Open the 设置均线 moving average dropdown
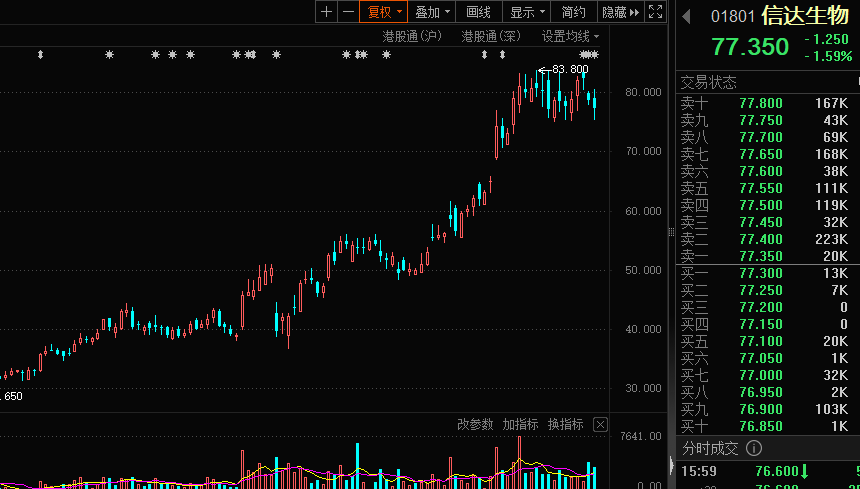Screen dimensions: 860x489 coord(571,36)
